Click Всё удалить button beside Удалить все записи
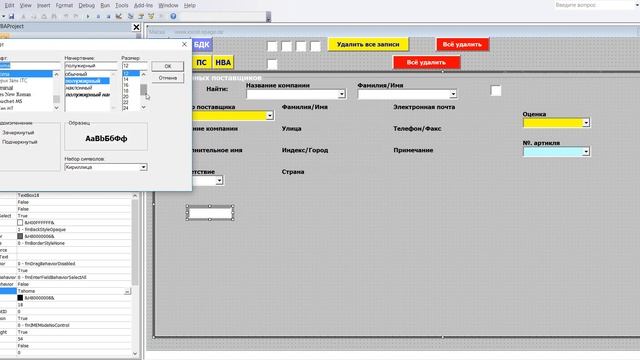 pyautogui.click(x=462, y=44)
